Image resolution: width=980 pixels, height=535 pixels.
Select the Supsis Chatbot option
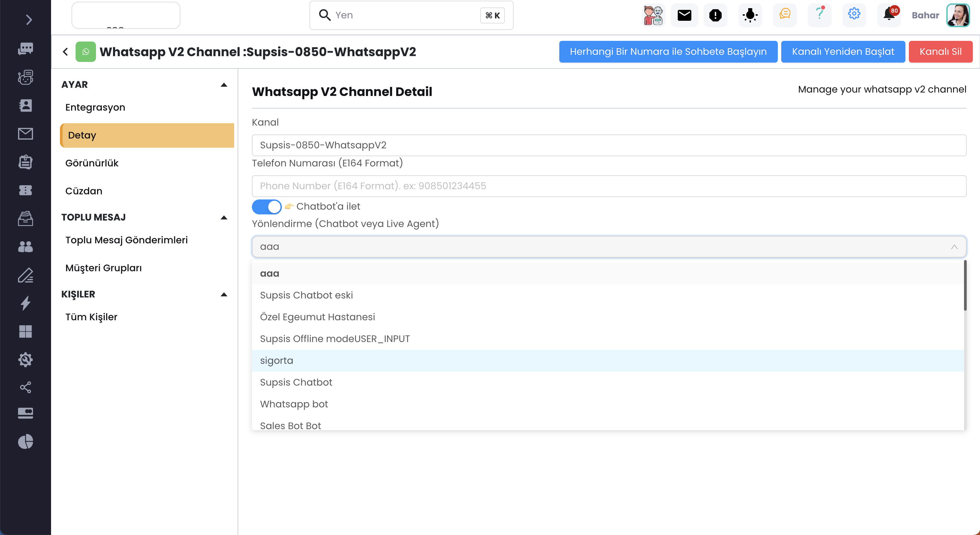click(608, 382)
